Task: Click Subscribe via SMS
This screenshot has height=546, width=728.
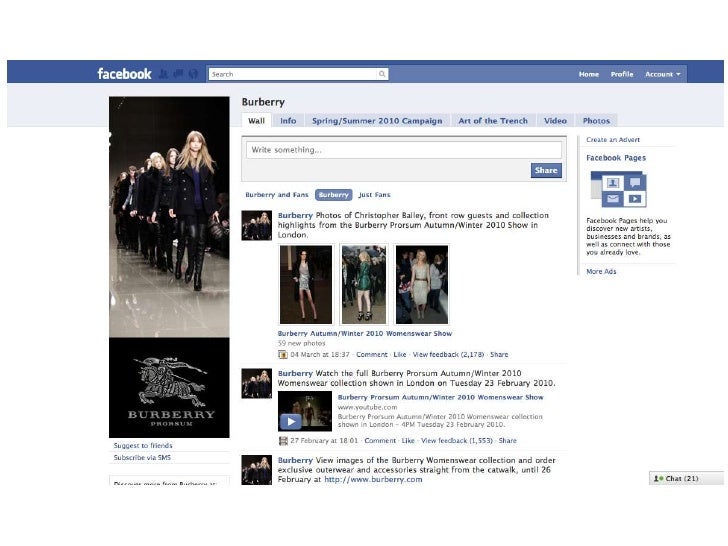Action: coord(142,458)
